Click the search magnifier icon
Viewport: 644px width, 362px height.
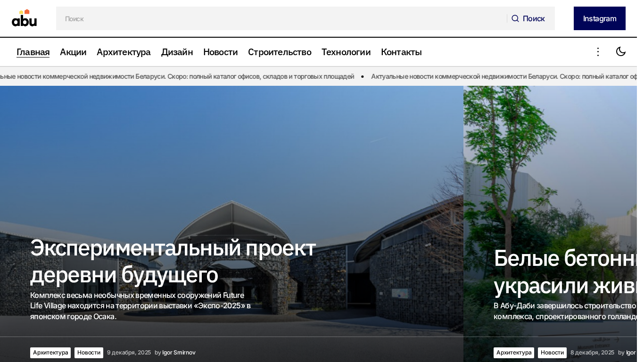[x=515, y=18]
